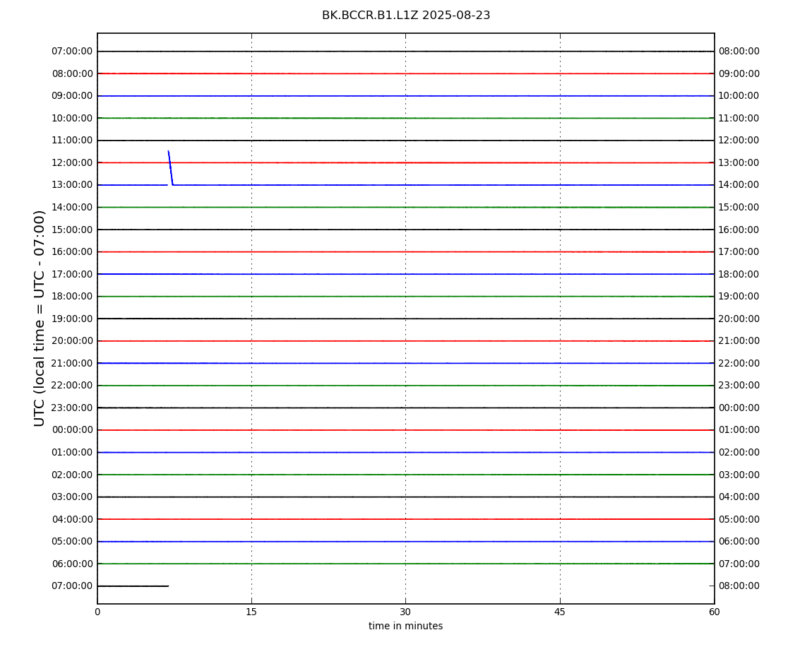Select left-axis label 13:00:00

tap(72, 185)
